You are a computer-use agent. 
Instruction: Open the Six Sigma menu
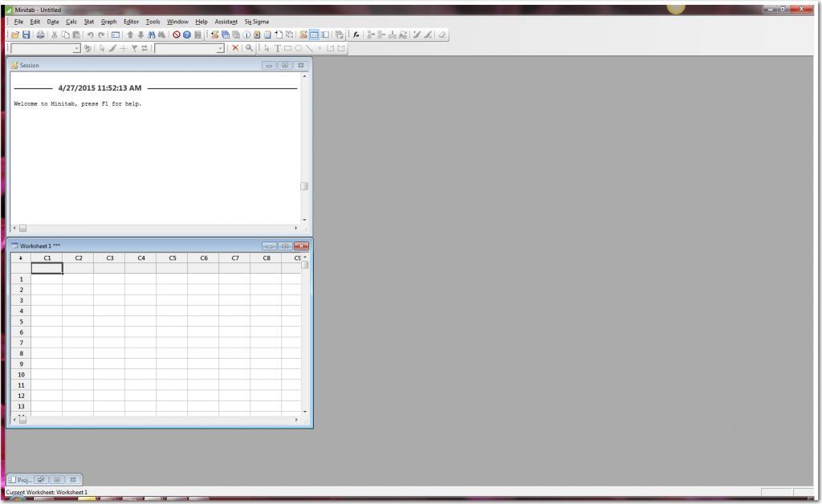click(x=256, y=22)
